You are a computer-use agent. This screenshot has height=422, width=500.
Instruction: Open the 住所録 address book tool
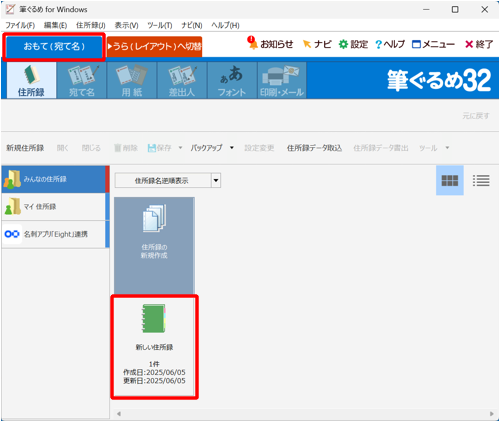(x=31, y=80)
